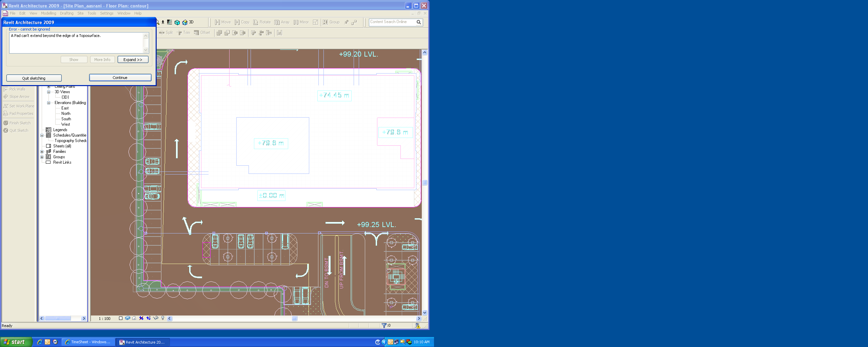The image size is (868, 347).
Task: Click the Windows start button
Action: tap(16, 342)
